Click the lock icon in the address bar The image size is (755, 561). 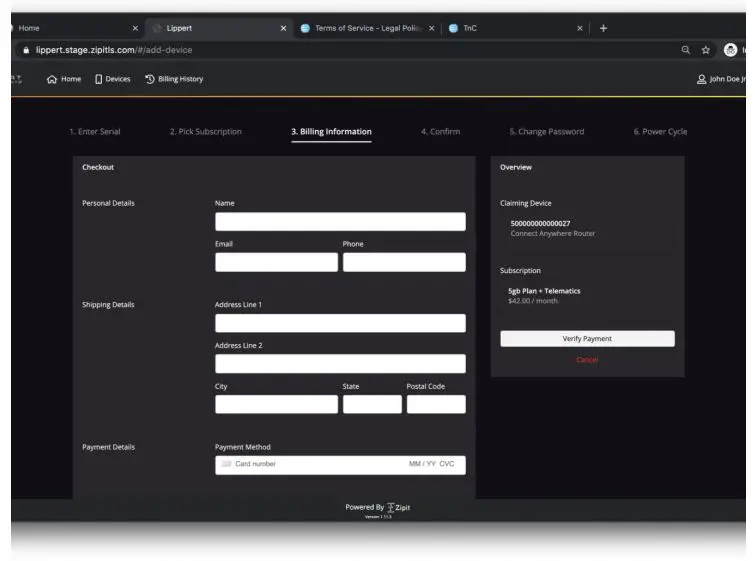pyautogui.click(x=26, y=50)
